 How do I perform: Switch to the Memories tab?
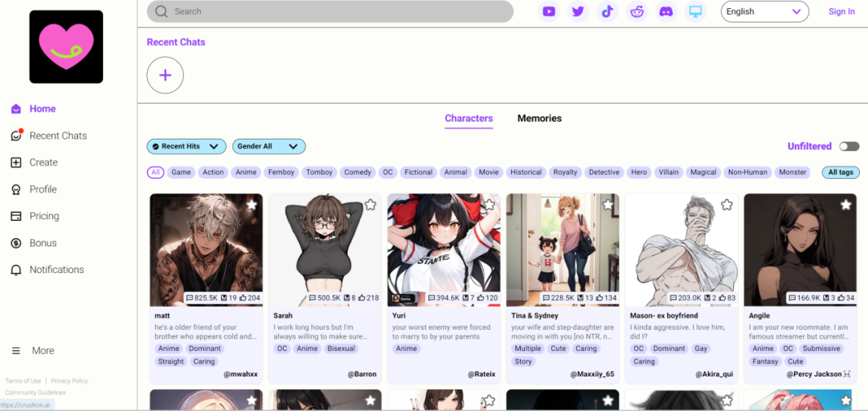click(539, 118)
